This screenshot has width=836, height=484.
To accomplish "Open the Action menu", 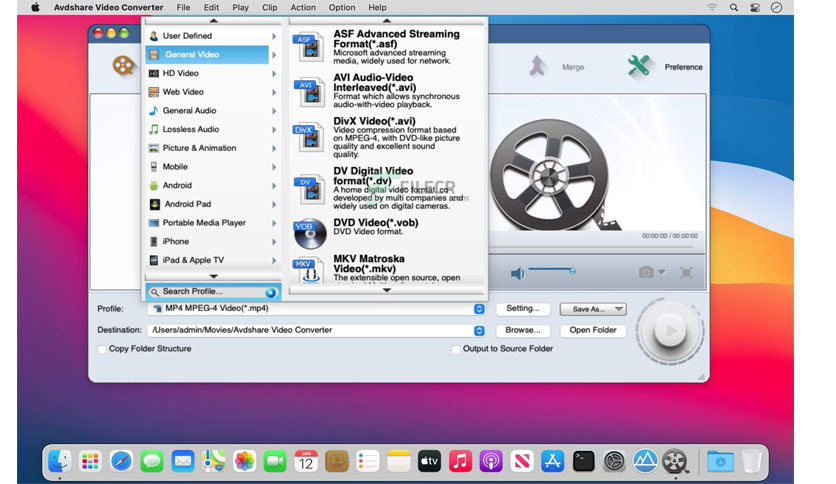I will 303,7.
